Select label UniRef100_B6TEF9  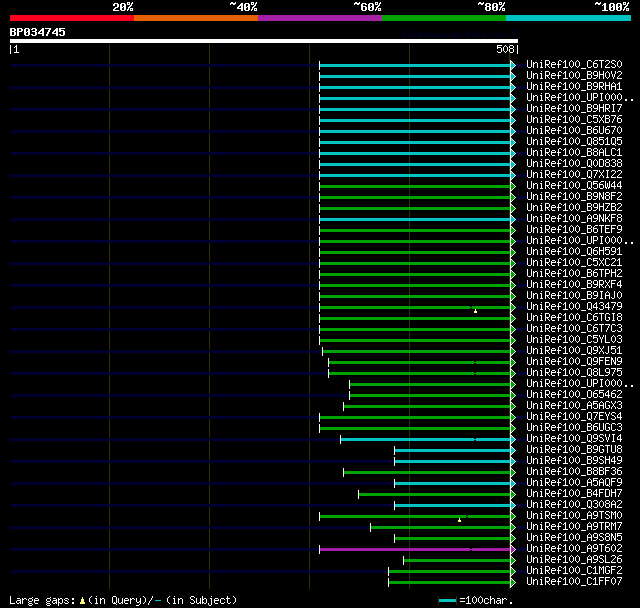(574, 230)
